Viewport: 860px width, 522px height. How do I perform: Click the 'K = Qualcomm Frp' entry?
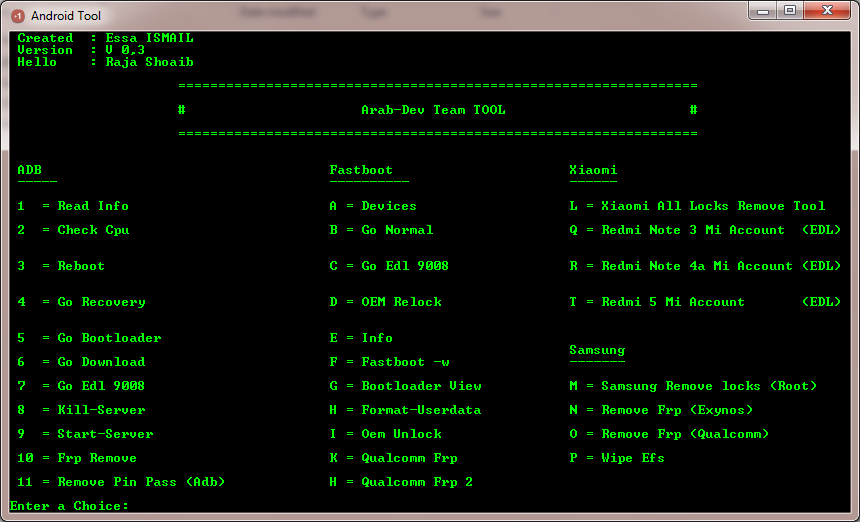[393, 458]
